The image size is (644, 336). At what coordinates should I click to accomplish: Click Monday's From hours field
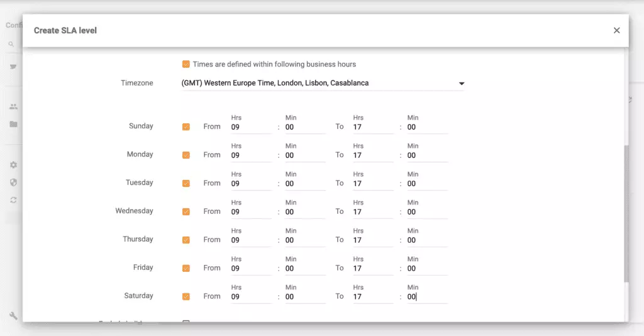[x=251, y=155]
